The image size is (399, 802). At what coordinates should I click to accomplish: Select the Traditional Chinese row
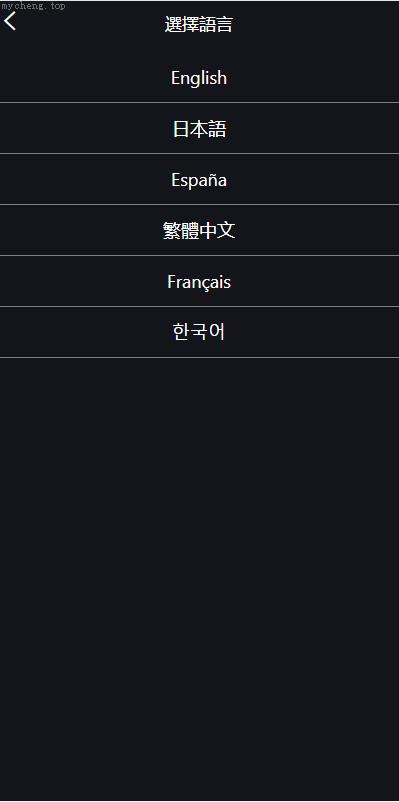[200, 230]
